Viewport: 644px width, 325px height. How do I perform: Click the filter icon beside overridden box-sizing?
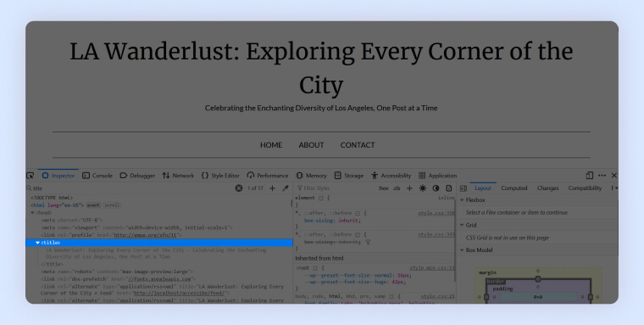[368, 243]
